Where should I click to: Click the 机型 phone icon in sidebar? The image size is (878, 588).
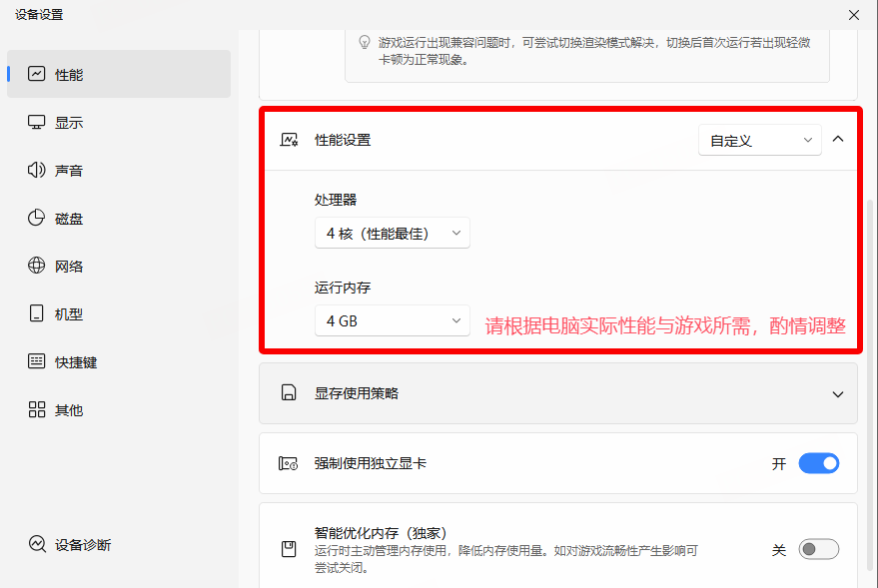click(x=37, y=314)
